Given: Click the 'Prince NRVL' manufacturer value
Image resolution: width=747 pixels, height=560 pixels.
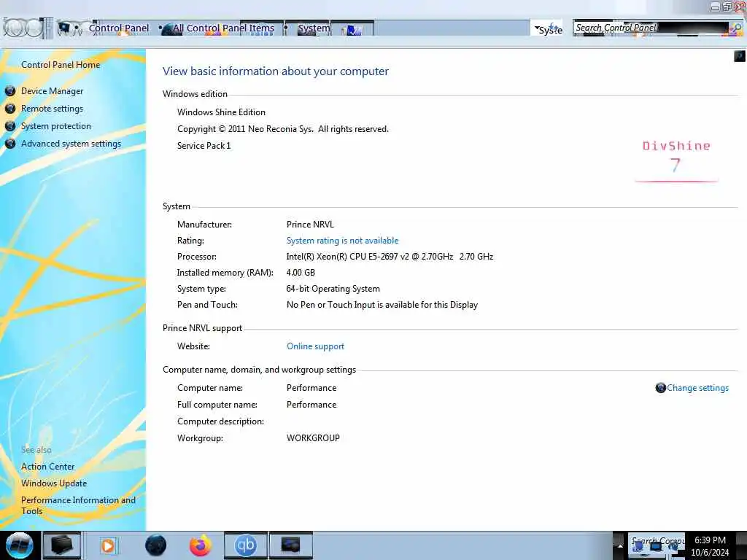Looking at the screenshot, I should click(310, 225).
